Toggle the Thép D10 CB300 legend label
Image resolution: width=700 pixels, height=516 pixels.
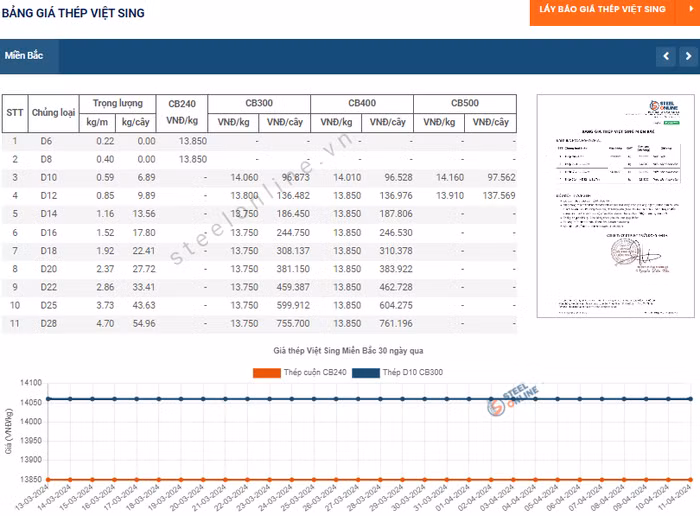pos(413,373)
